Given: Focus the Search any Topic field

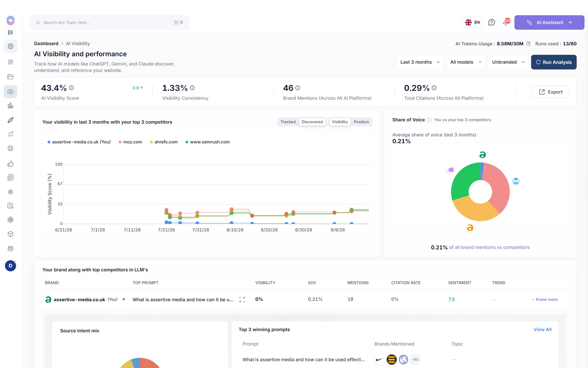Looking at the screenshot, I should coord(109,22).
